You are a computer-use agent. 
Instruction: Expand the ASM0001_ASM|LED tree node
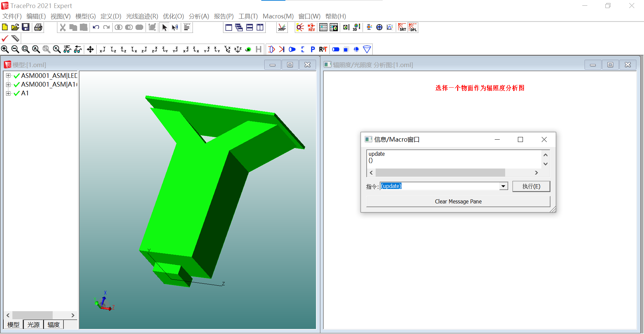click(8, 76)
